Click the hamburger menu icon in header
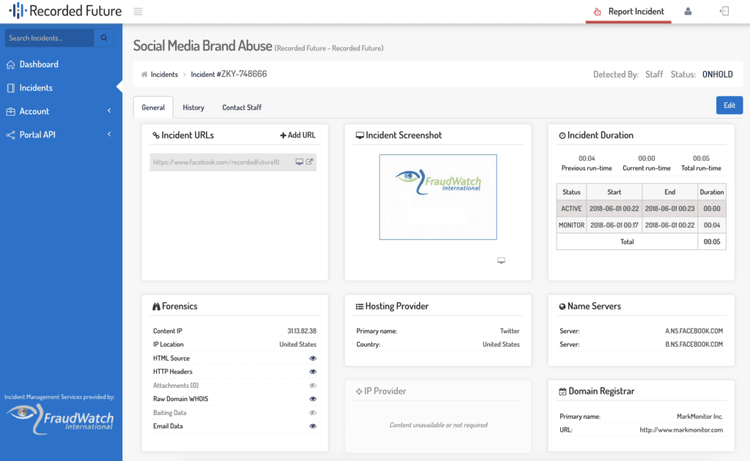This screenshot has width=750, height=461. (x=138, y=12)
